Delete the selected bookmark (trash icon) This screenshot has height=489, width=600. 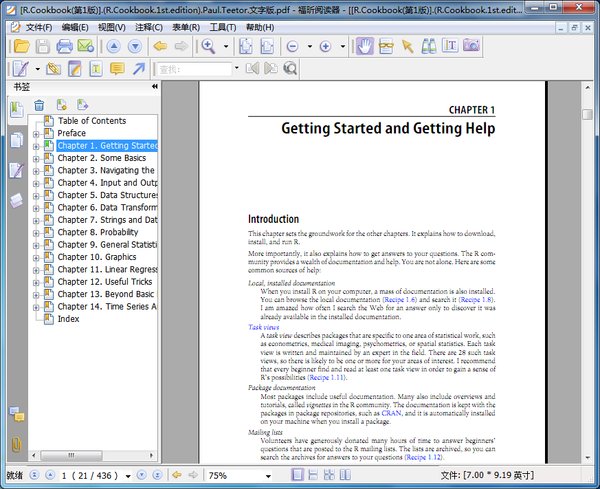(x=39, y=105)
